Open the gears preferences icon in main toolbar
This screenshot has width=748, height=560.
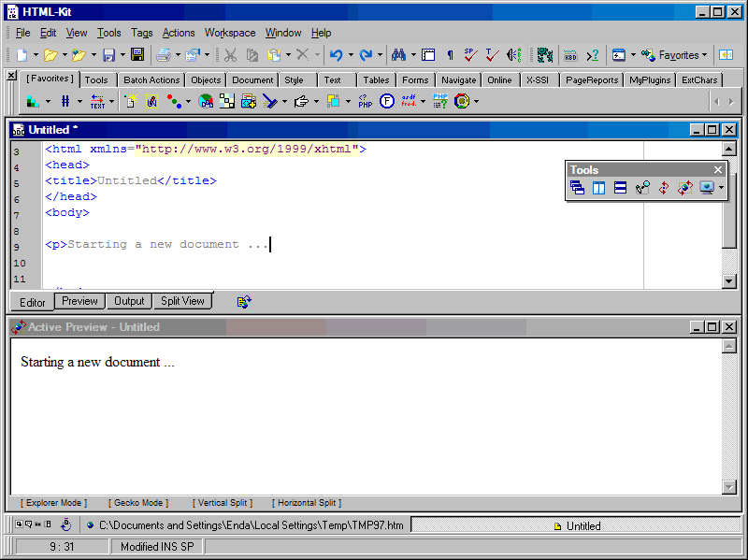click(545, 55)
